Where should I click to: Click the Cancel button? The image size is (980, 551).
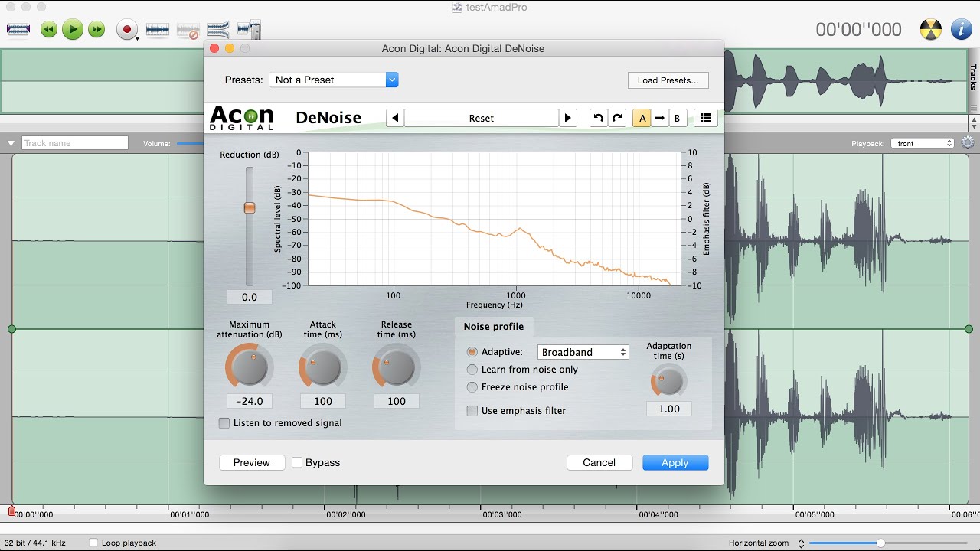pyautogui.click(x=599, y=462)
